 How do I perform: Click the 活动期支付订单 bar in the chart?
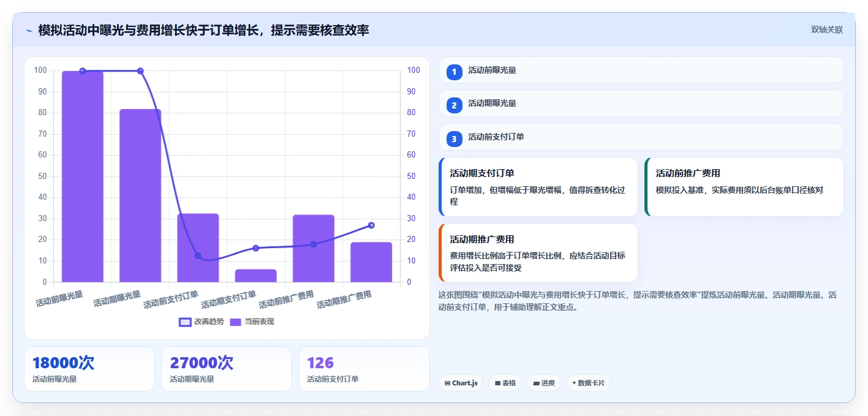(255, 276)
